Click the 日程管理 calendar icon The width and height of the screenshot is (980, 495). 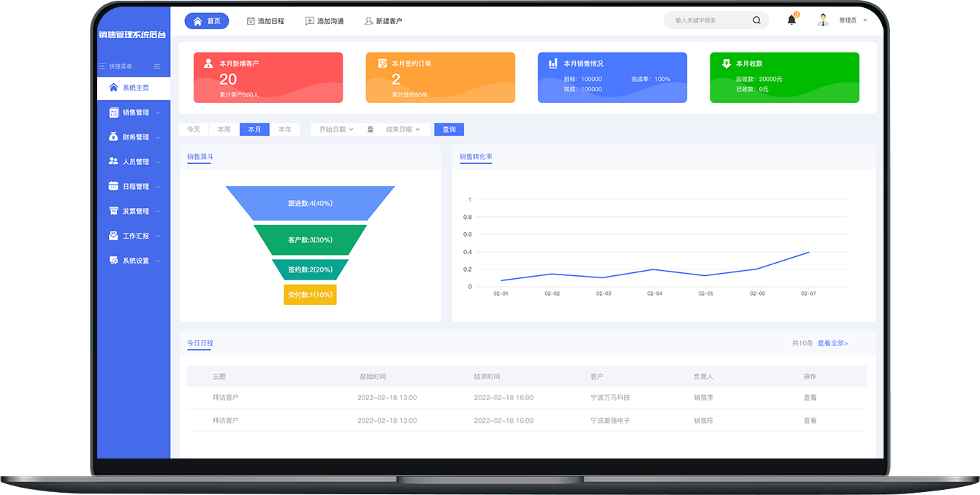point(113,186)
